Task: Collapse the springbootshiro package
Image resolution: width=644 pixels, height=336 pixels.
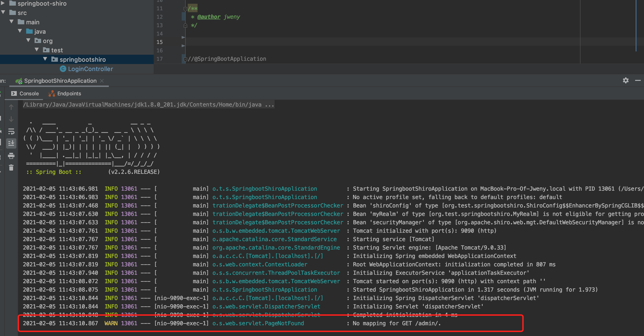Action: coord(45,59)
